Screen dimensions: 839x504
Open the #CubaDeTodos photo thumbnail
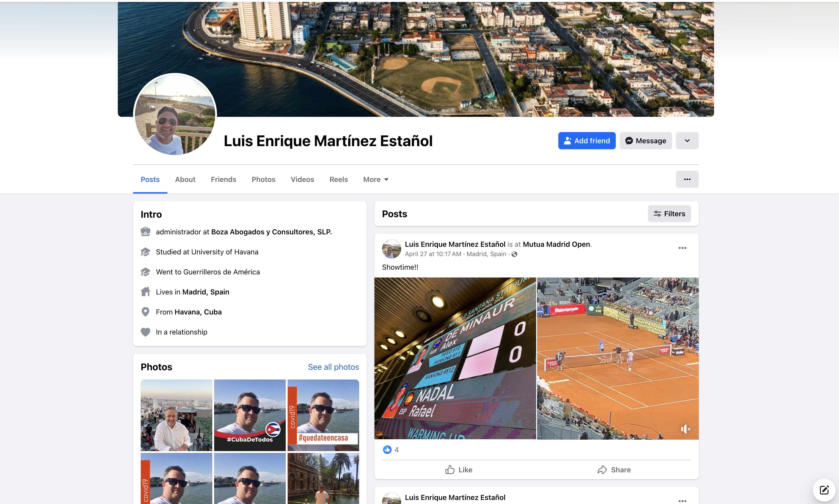pyautogui.click(x=250, y=415)
